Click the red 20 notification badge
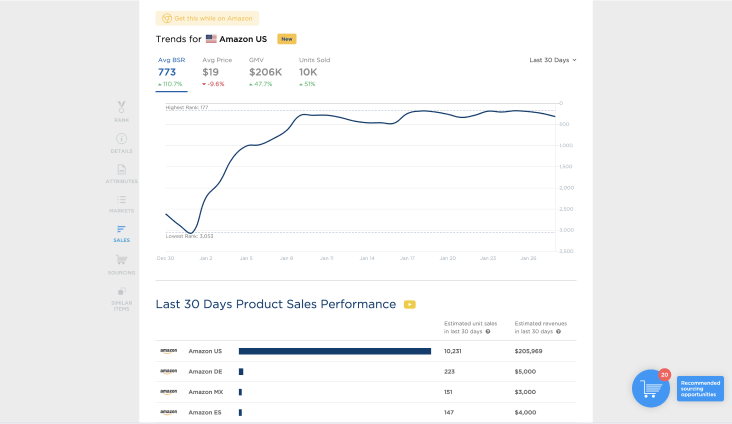 (664, 375)
